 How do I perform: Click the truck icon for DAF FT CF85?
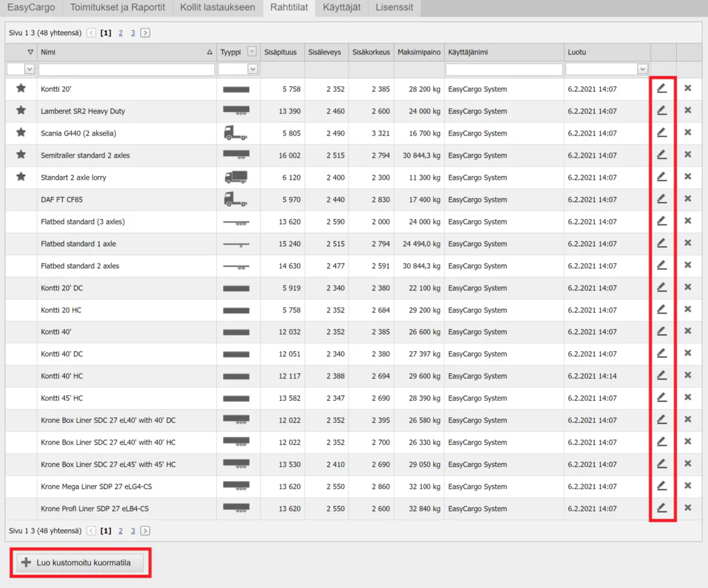[x=236, y=200]
